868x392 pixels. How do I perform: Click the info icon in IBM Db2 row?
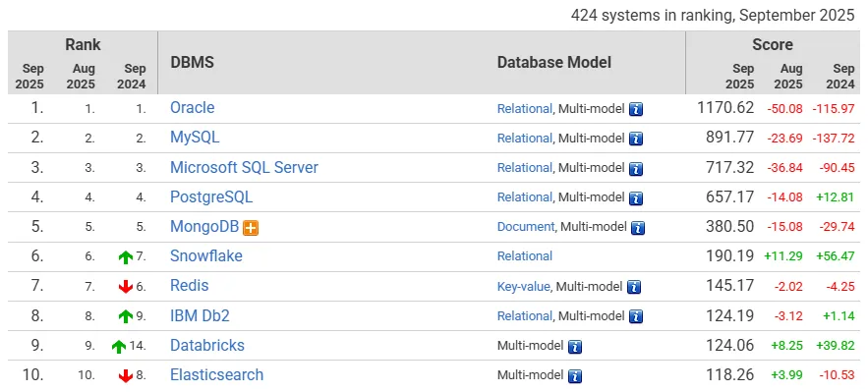tap(636, 316)
